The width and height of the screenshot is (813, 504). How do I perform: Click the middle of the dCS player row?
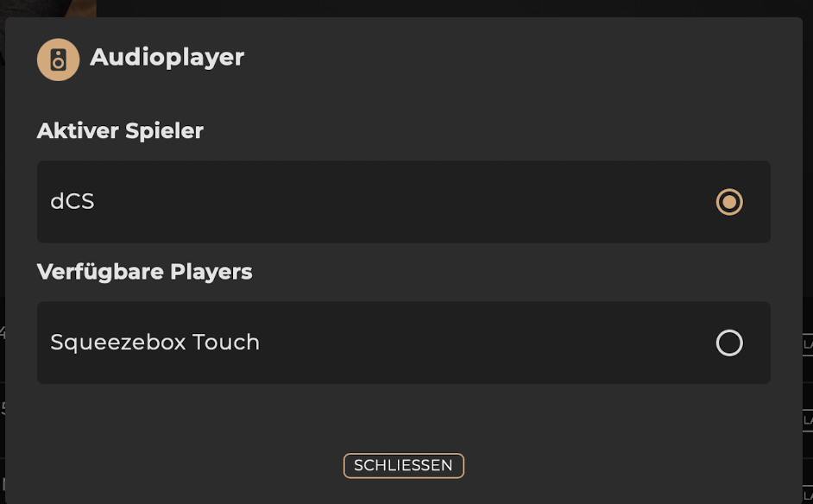click(x=403, y=202)
